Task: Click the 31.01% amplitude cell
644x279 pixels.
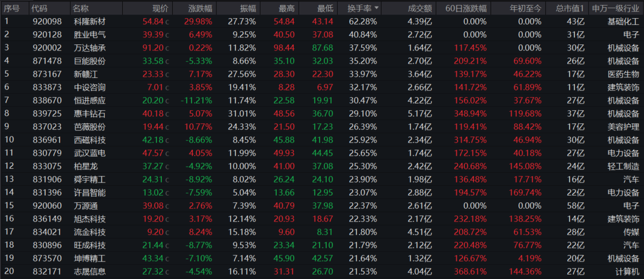Action: pos(242,113)
